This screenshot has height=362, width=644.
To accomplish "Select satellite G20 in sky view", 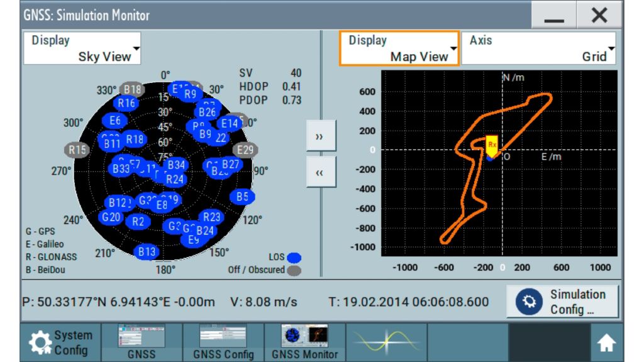I will point(111,217).
